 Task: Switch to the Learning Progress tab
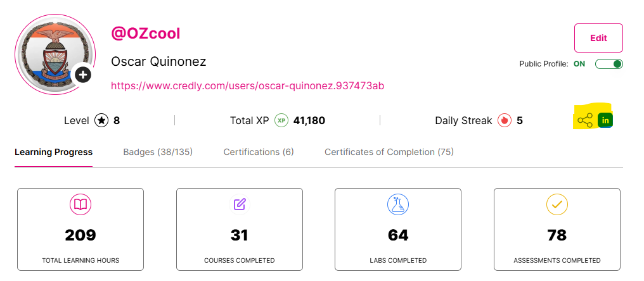[x=54, y=153]
